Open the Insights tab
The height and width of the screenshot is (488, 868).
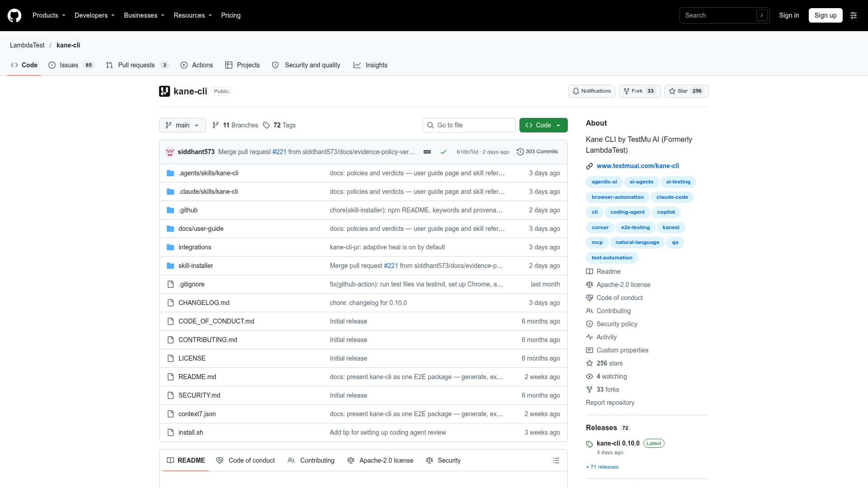coord(371,65)
